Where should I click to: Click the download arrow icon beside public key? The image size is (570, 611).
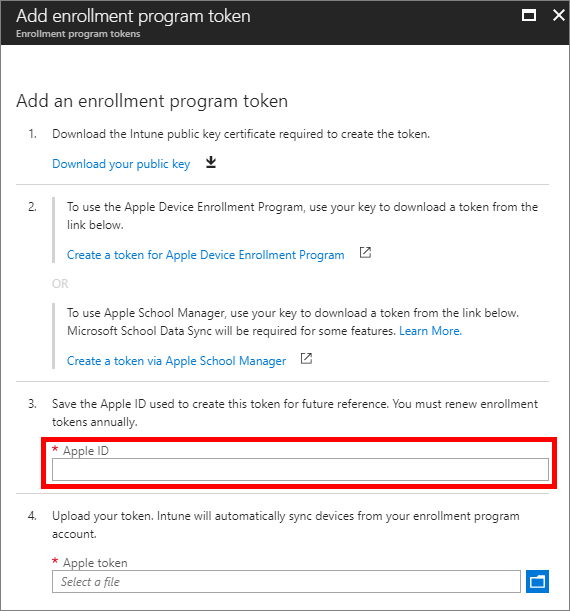211,162
